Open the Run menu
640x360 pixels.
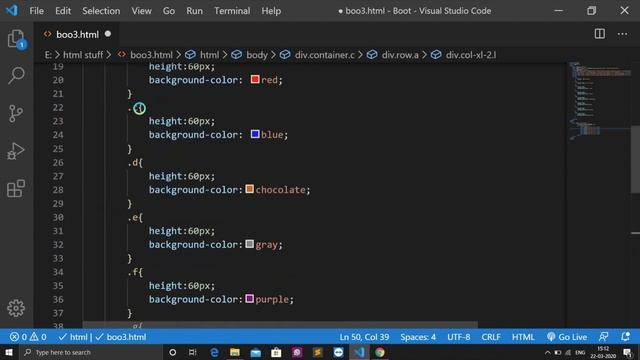click(194, 11)
